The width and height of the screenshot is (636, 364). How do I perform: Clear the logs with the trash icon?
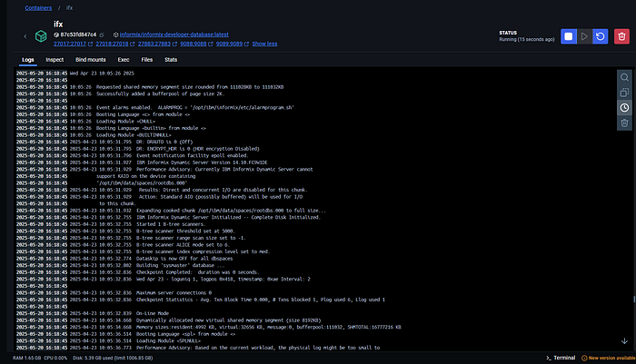(624, 123)
